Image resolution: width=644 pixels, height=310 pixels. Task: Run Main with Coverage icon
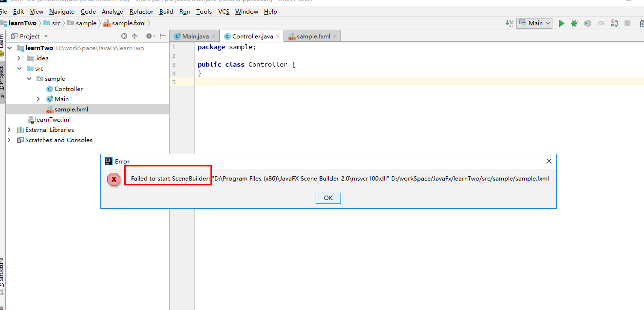(x=588, y=23)
